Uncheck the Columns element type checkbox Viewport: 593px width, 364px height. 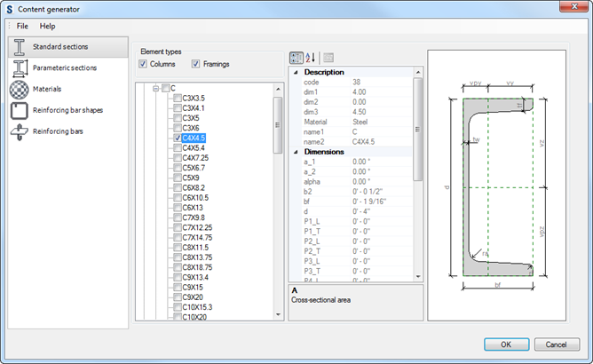point(144,64)
